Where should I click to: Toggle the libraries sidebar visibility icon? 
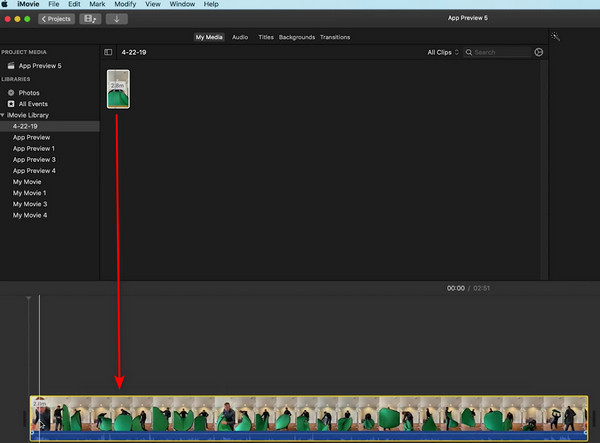[108, 52]
